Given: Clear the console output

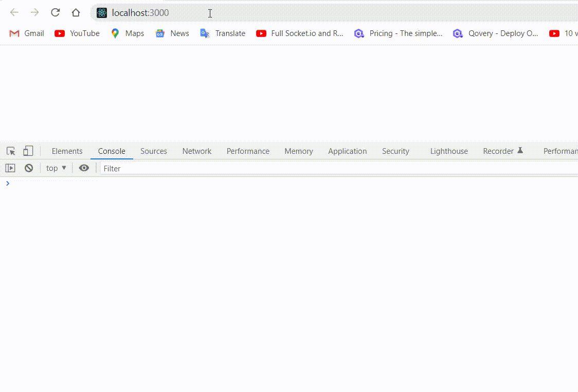Looking at the screenshot, I should tap(29, 168).
